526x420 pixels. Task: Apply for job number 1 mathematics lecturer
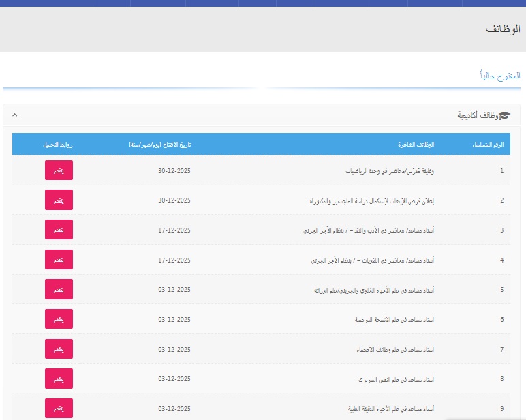[59, 170]
